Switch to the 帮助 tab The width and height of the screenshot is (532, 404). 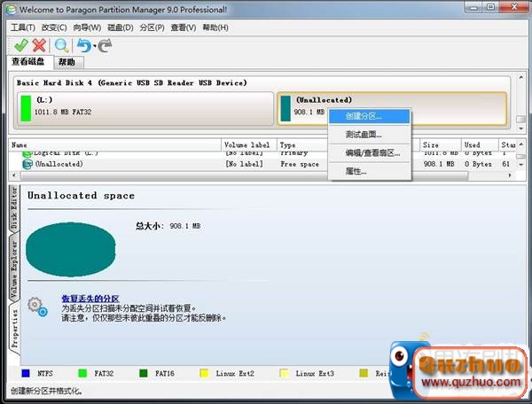click(x=67, y=62)
